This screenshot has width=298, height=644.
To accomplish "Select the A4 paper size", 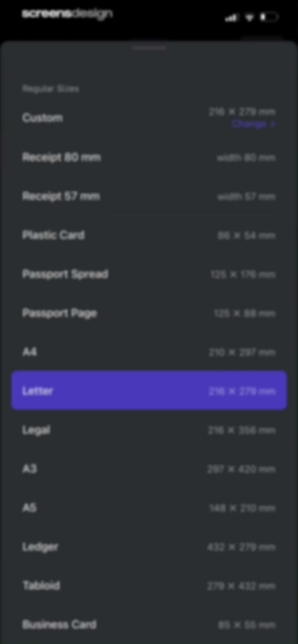I will 149,352.
